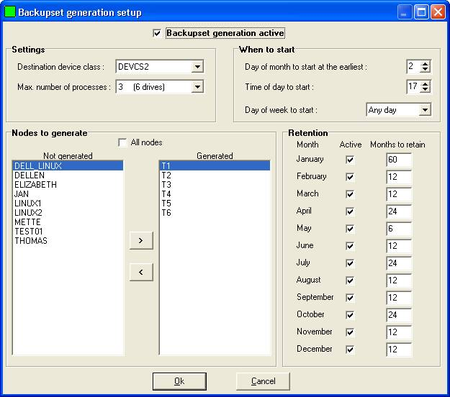The height and width of the screenshot is (397, 450).
Task: Select T4 in the Generated list
Action: [x=215, y=194]
